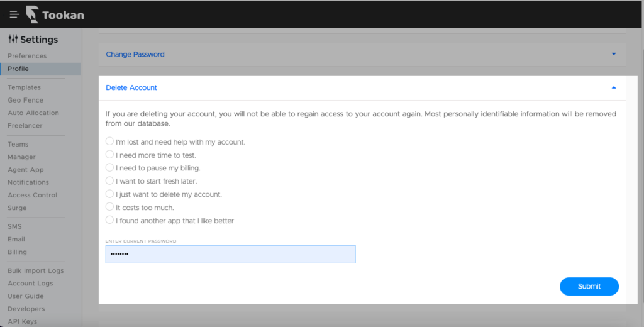The image size is (644, 327).
Task: Open the hamburger menu icon
Action: click(14, 14)
